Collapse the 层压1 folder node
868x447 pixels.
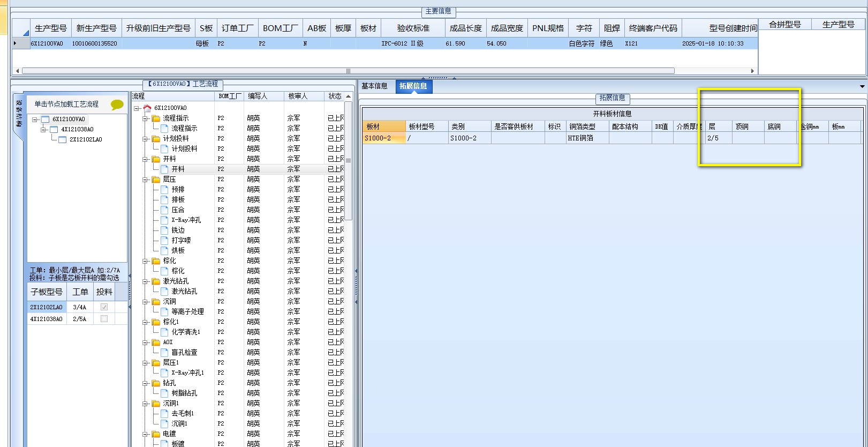pyautogui.click(x=145, y=363)
